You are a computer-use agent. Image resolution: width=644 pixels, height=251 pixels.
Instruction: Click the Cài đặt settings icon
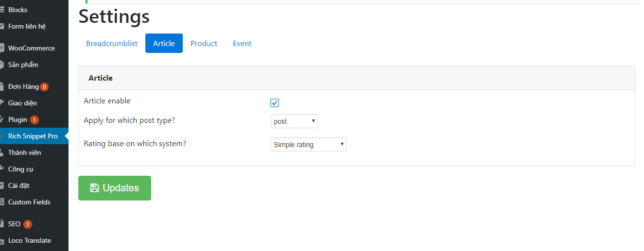click(x=2, y=185)
